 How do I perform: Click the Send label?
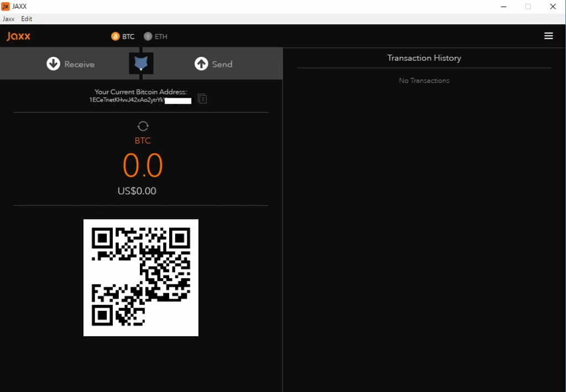(222, 64)
